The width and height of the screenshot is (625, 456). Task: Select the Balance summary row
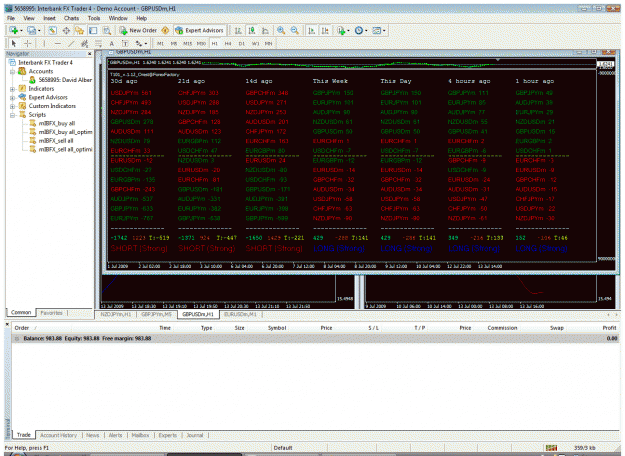pos(315,338)
